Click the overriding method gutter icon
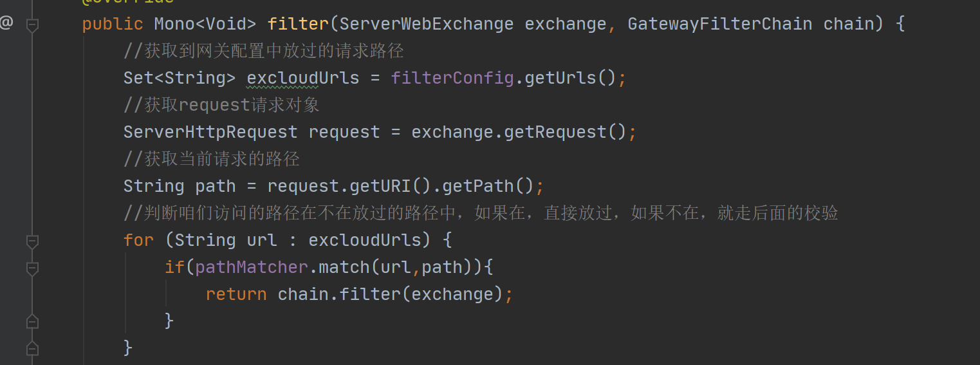980x365 pixels. (x=6, y=24)
